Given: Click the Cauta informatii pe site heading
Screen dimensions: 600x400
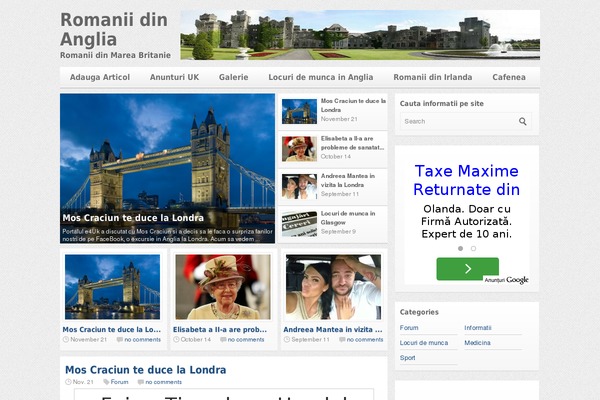Looking at the screenshot, I should click(x=442, y=103).
